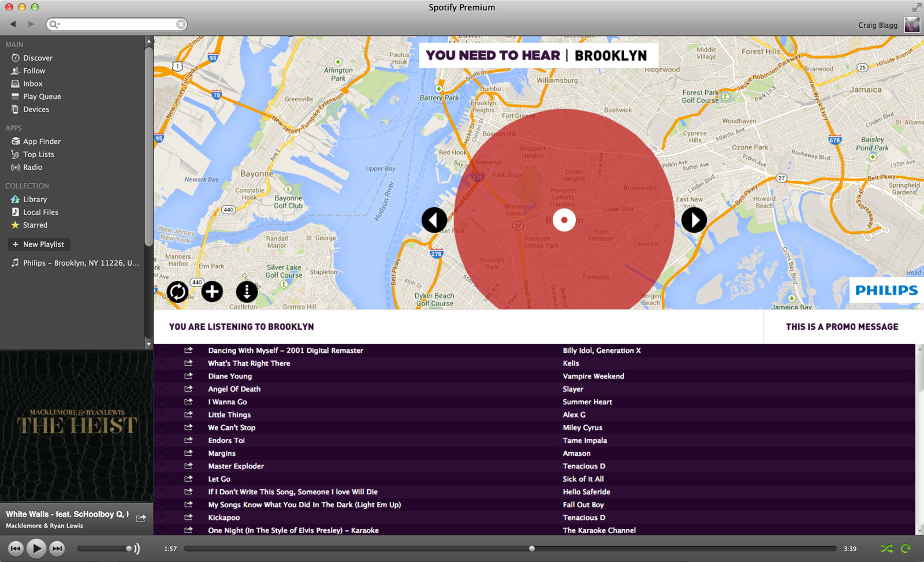Screen dimensions: 924x562
Task: Create a New Playlist
Action: [39, 244]
